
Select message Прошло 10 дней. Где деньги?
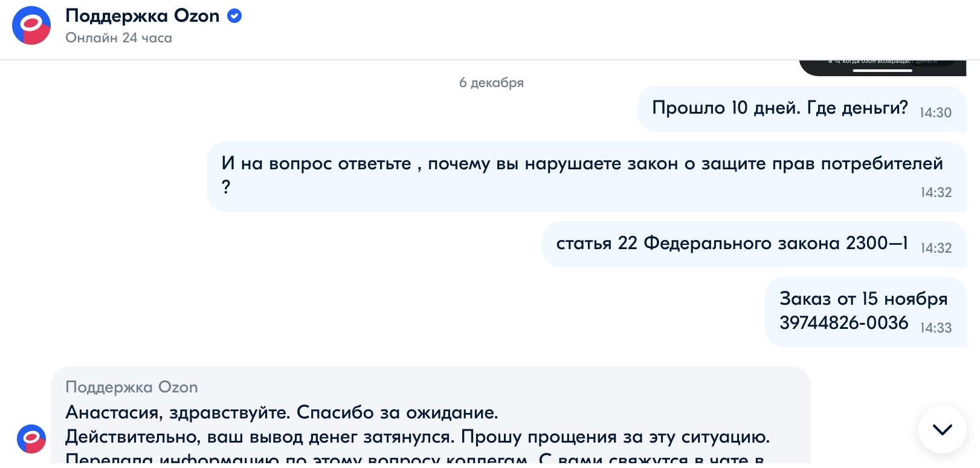point(802,109)
